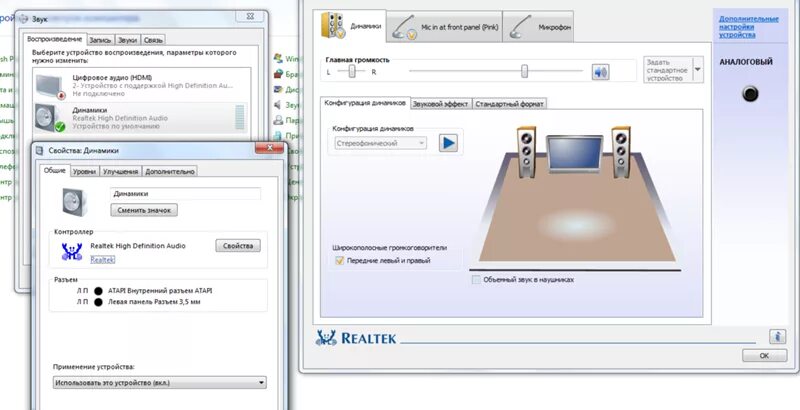
Task: Click the АНАЛОГОВЫЙ label in the side panel
Action: (746, 62)
